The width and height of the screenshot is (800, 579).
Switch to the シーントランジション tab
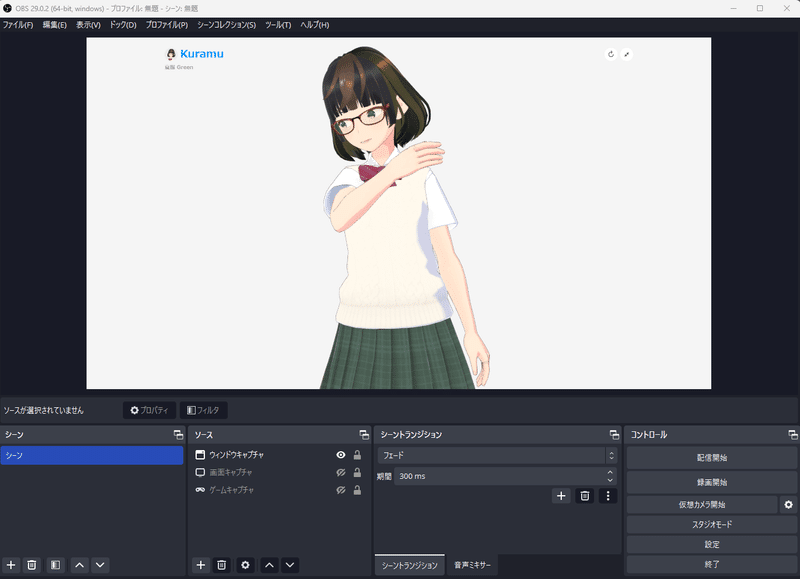[410, 565]
